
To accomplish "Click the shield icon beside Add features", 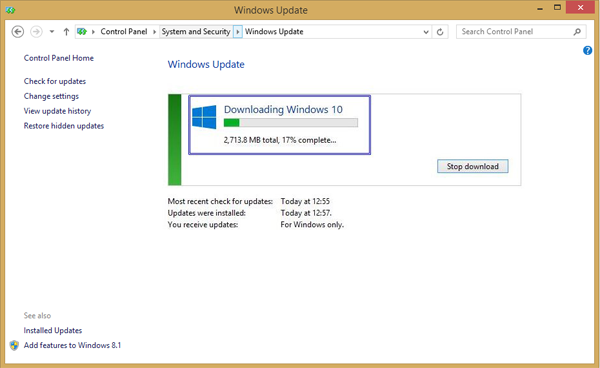I will 15,345.
